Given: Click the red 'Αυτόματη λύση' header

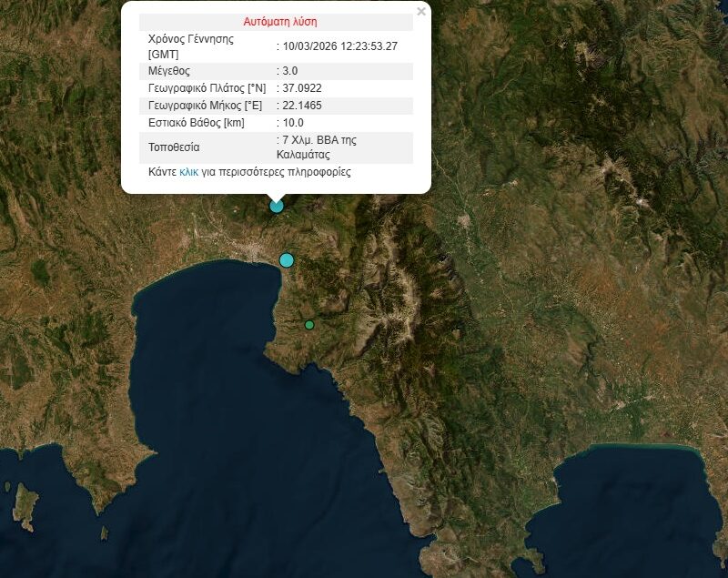Looking at the screenshot, I should click(280, 21).
